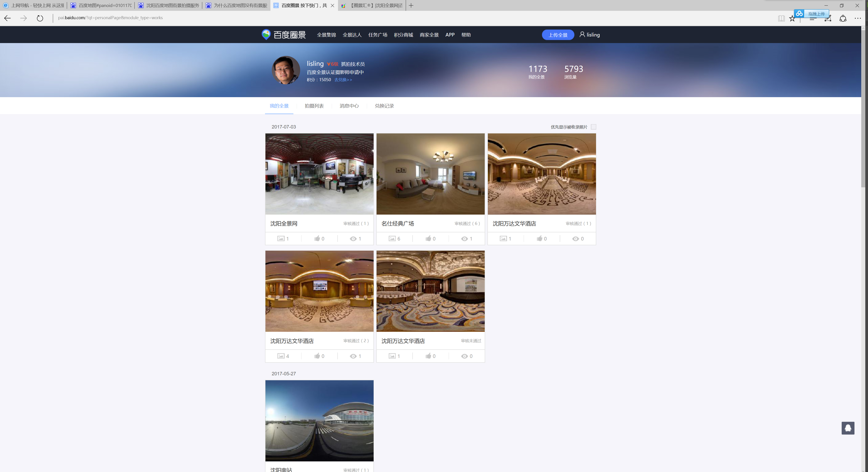Viewport: 868px width, 472px height.
Task: Open 全景集锦 menu item
Action: [x=326, y=35]
